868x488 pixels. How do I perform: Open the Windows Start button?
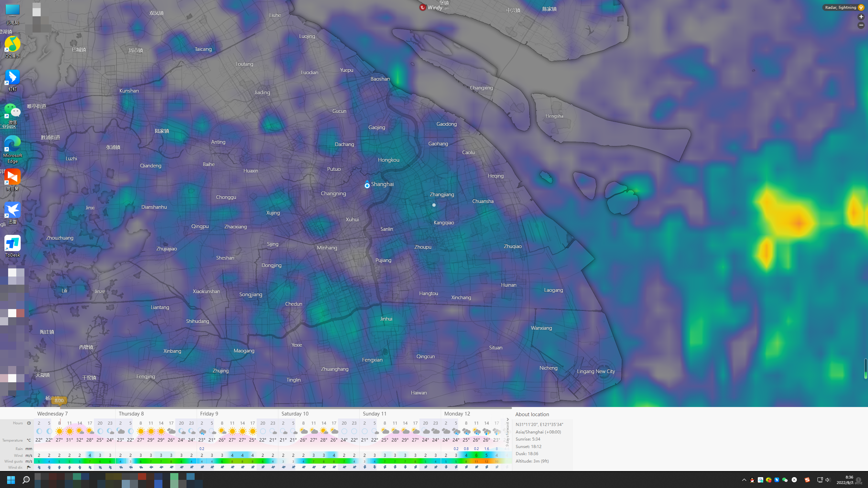tap(11, 480)
